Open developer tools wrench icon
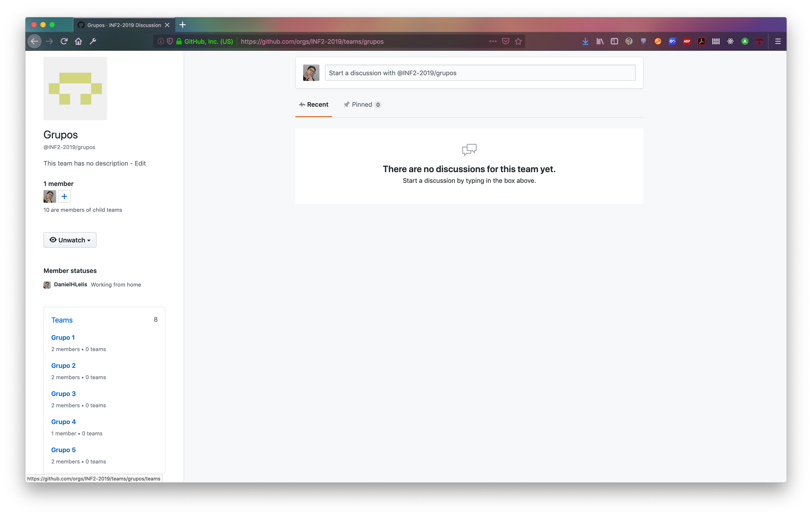Screen dimensions: 812x516 pyautogui.click(x=93, y=41)
